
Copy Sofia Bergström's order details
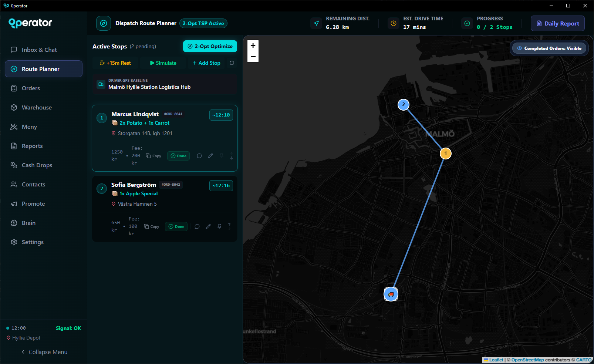click(x=151, y=226)
